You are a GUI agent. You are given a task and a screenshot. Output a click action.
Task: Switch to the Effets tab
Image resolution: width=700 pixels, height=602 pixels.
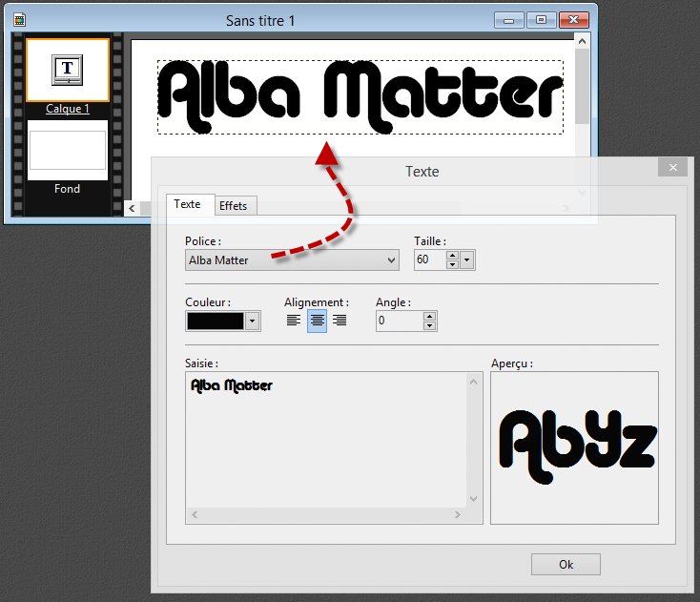click(x=236, y=206)
